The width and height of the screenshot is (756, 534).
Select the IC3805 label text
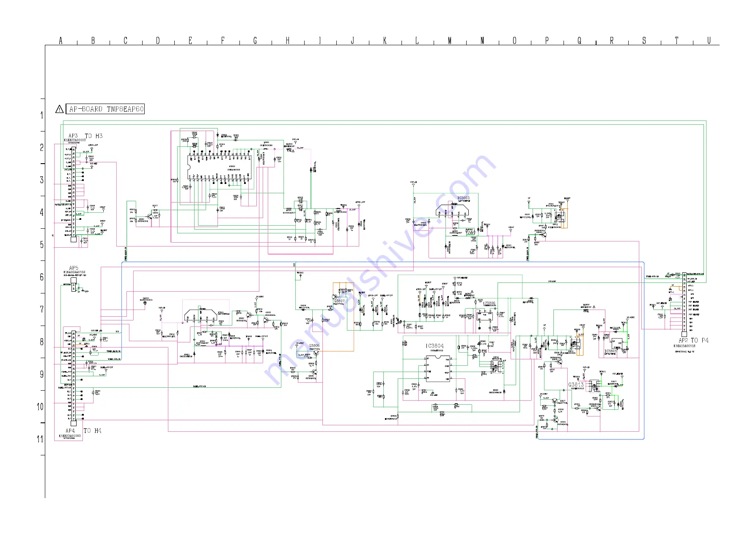(x=611, y=351)
